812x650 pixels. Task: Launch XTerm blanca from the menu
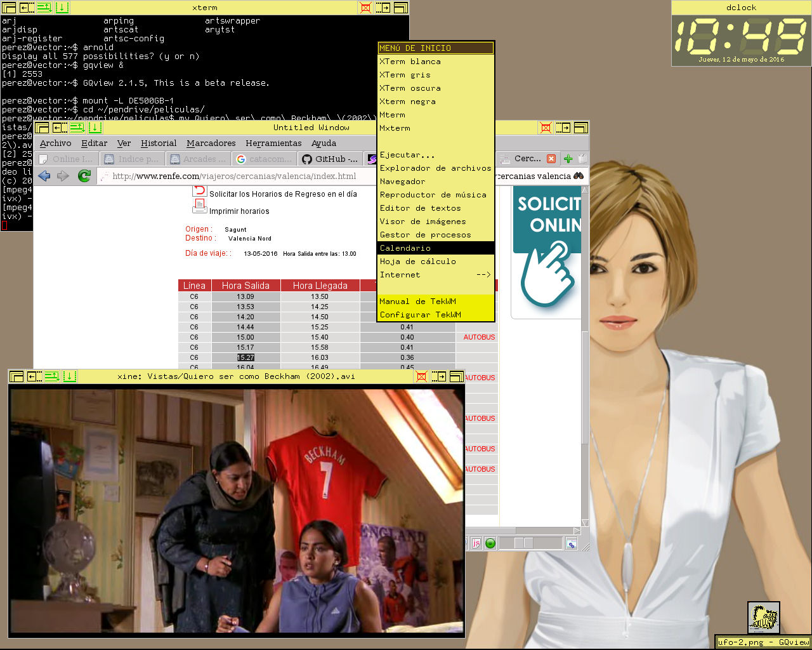tap(435, 62)
